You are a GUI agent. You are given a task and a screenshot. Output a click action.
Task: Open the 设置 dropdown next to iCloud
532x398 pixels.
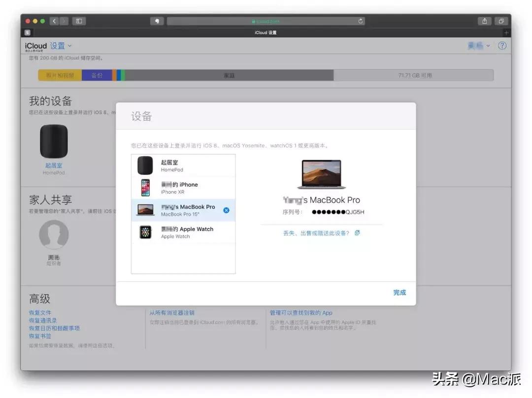(x=59, y=46)
